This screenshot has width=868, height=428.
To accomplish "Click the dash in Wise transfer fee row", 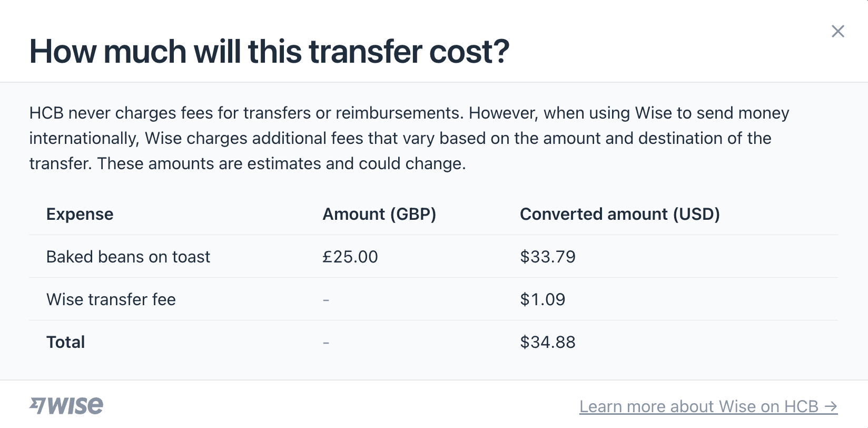I will (326, 300).
